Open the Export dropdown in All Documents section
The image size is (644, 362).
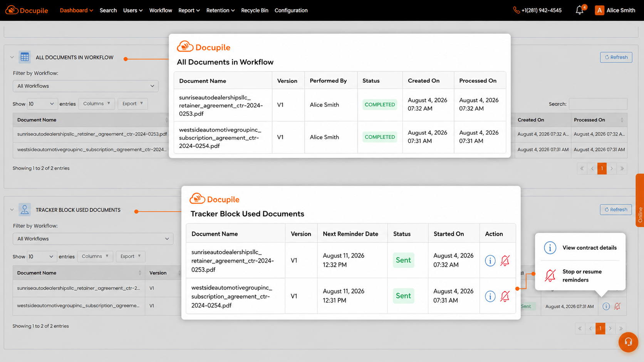tap(133, 103)
